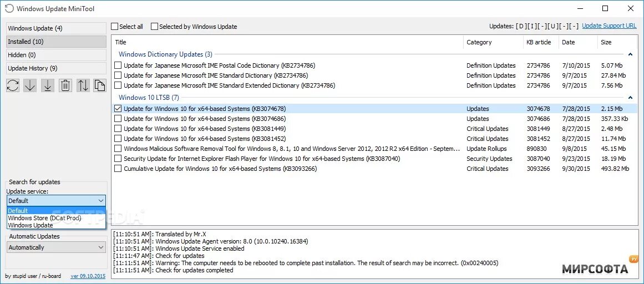Click the install updates arrow-to-line icon
The height and width of the screenshot is (284, 644).
click(48, 85)
